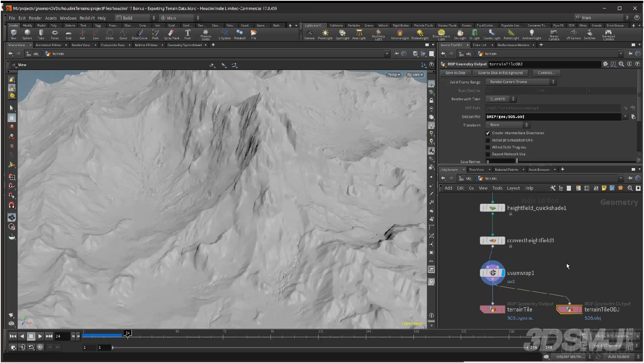Edit the Output File path field
This screenshot has height=363, width=644.
(x=553, y=117)
